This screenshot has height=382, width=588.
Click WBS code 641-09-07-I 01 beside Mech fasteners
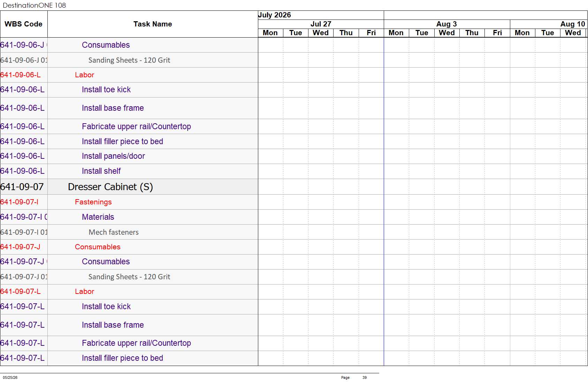coord(24,232)
